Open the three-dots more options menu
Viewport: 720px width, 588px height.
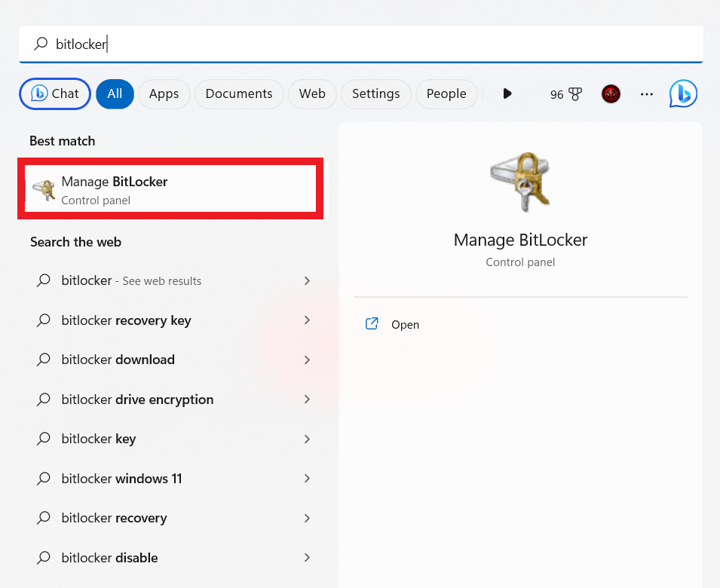tap(646, 94)
